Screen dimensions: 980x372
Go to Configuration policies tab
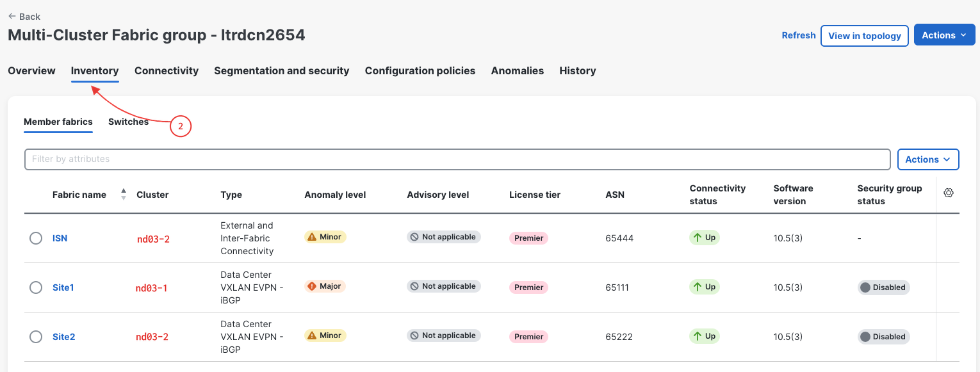pos(420,70)
